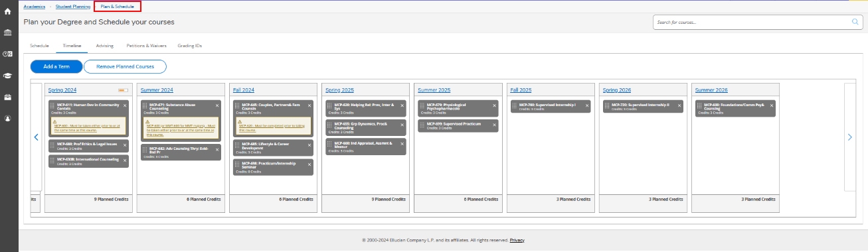The width and height of the screenshot is (868, 252).
Task: Remove MCP-700 Supervised Internship I course
Action: click(586, 105)
